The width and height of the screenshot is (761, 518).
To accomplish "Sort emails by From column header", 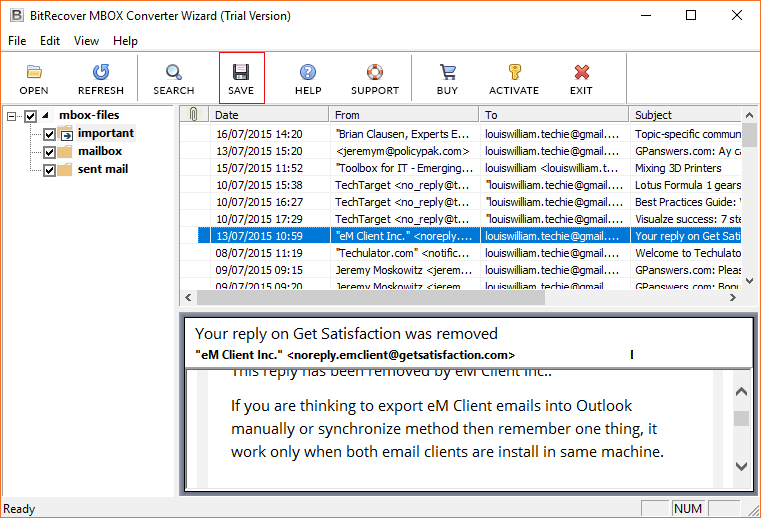I will pyautogui.click(x=404, y=115).
